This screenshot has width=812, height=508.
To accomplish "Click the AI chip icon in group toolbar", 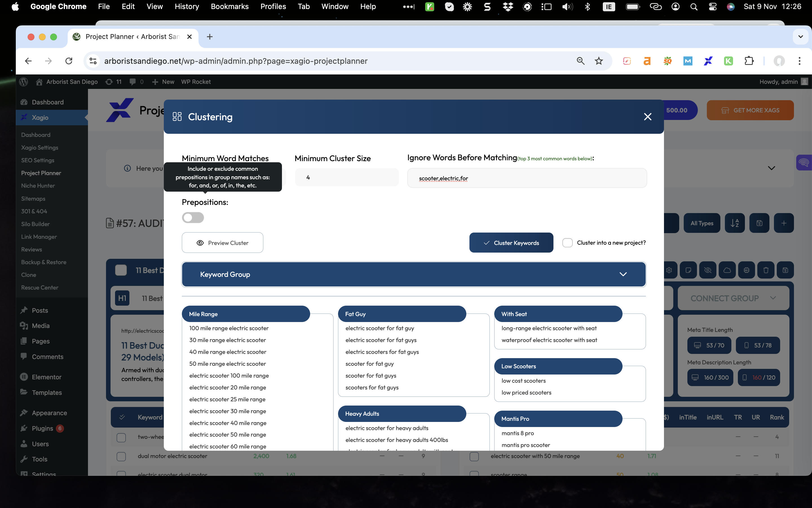I will point(747,270).
